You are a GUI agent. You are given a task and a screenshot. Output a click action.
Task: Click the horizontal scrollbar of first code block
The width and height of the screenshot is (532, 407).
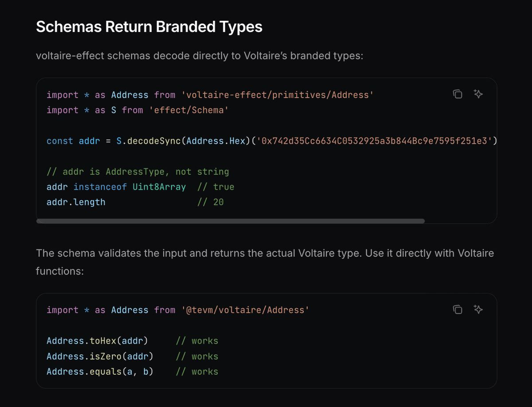(231, 221)
